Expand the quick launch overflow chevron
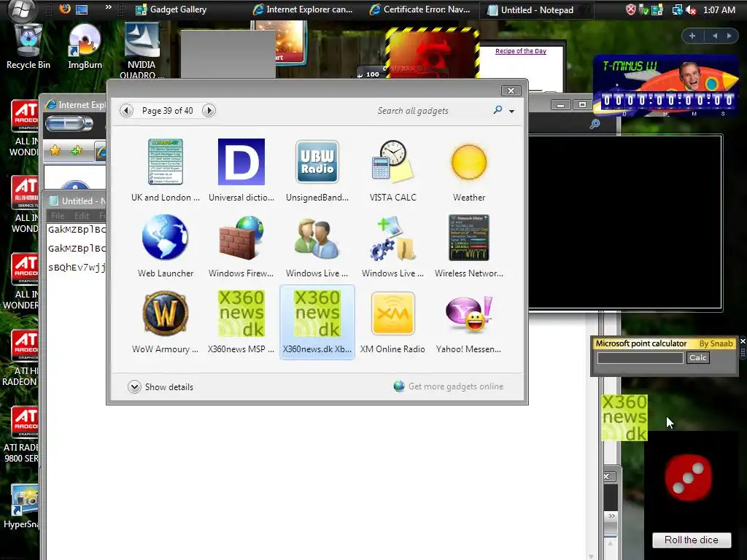Image resolution: width=747 pixels, height=560 pixels. coord(109,7)
